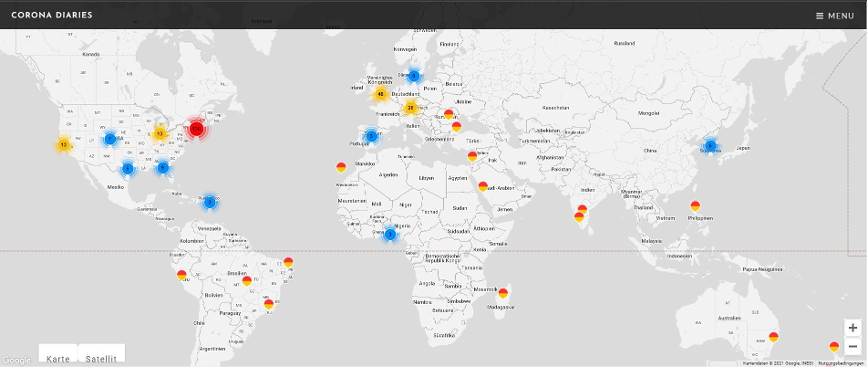
Task: Click the Corona Diaries site title
Action: click(x=52, y=15)
